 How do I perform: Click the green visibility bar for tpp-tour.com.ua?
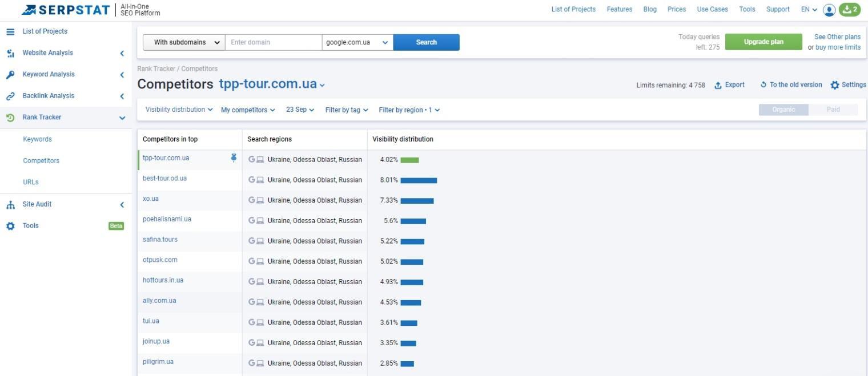click(409, 160)
